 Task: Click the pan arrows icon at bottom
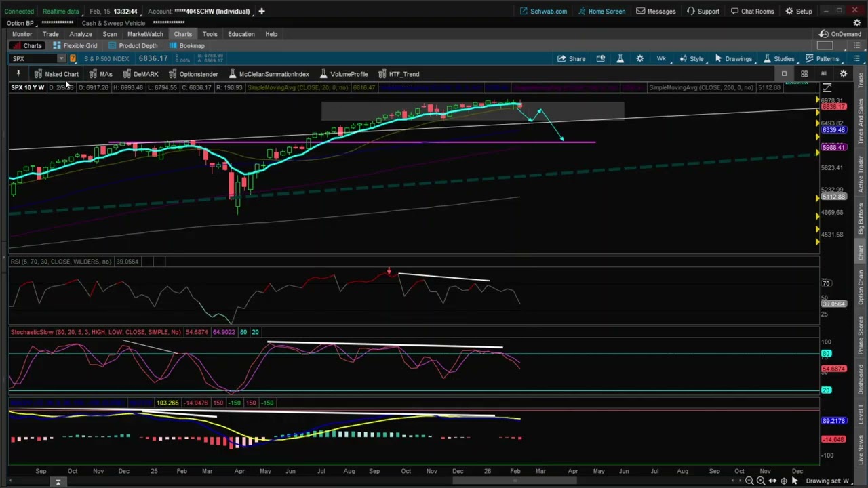[x=772, y=481]
